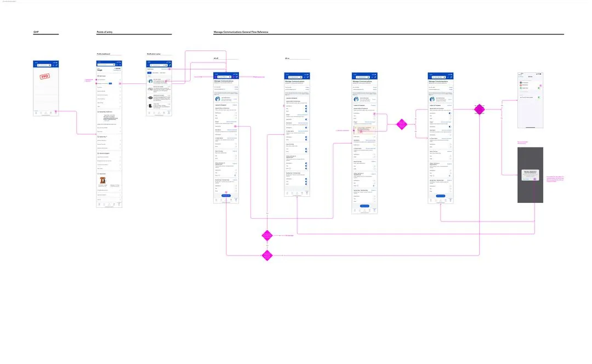Click stand mixer product image on Profile dashboard
Image resolution: width=592 pixels, height=364 pixels.
(103, 180)
